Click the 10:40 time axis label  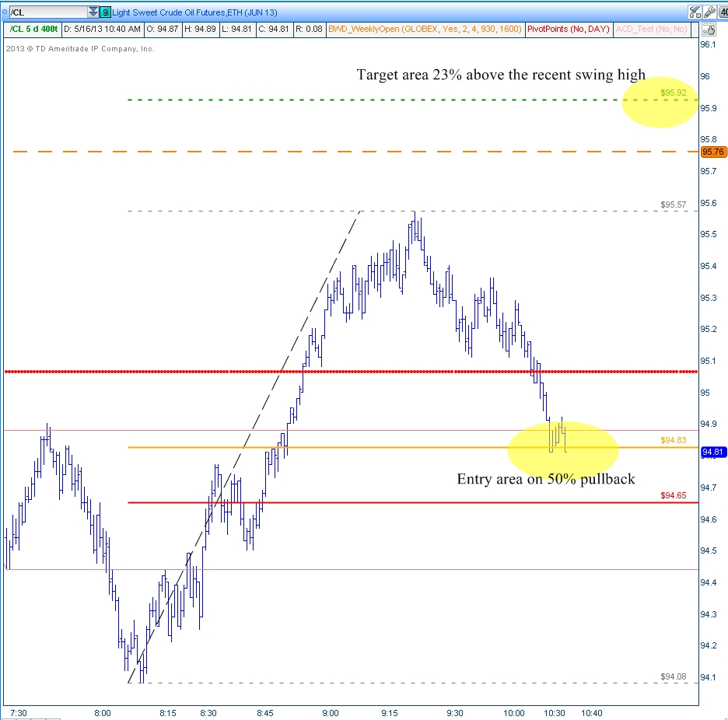[591, 713]
